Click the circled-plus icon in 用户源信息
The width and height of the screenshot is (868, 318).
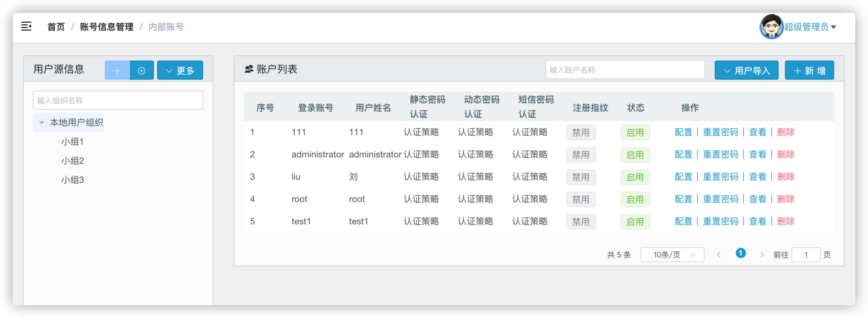click(142, 70)
